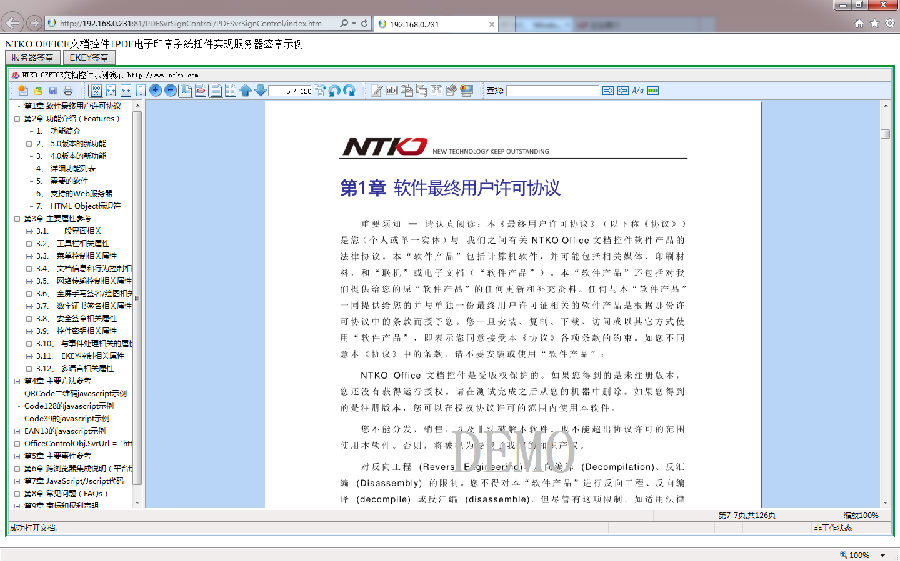Go to previous page with up arrow
Image resolution: width=900 pixels, height=561 pixels.
(246, 90)
